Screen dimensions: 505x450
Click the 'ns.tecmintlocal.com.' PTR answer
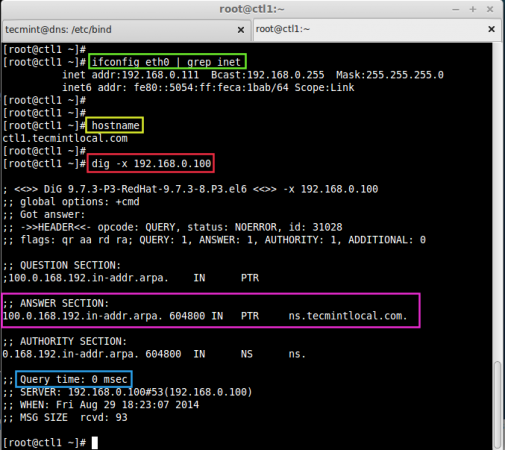click(x=348, y=316)
